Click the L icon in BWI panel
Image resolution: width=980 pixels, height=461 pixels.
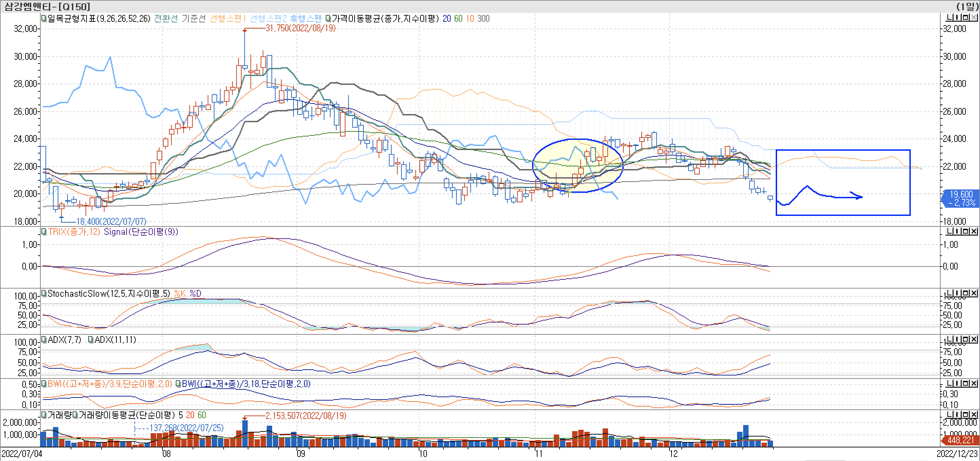pyautogui.click(x=949, y=383)
